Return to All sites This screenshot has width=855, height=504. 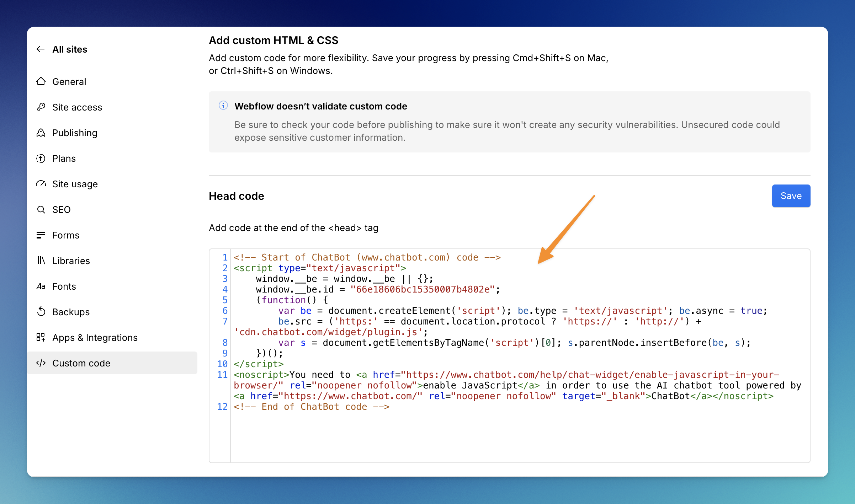coord(70,49)
